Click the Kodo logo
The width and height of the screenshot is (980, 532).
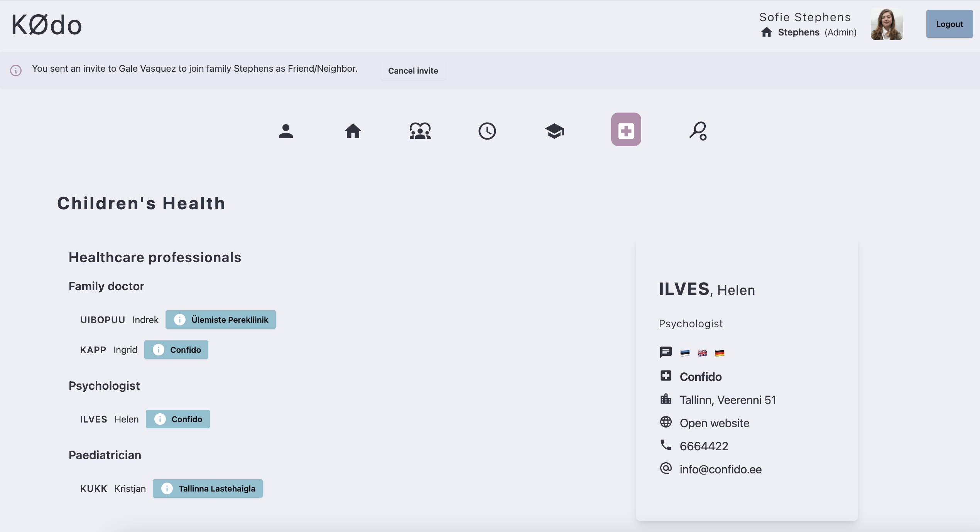(47, 25)
